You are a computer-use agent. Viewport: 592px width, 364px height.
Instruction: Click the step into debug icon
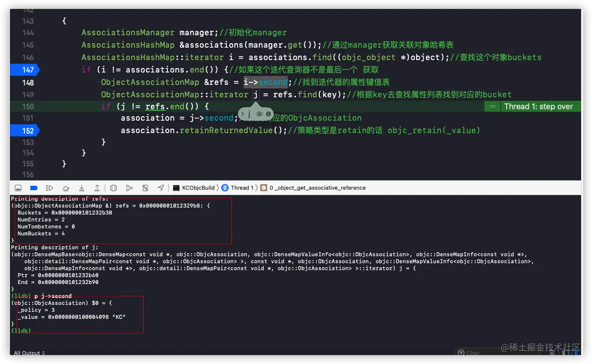(x=81, y=188)
